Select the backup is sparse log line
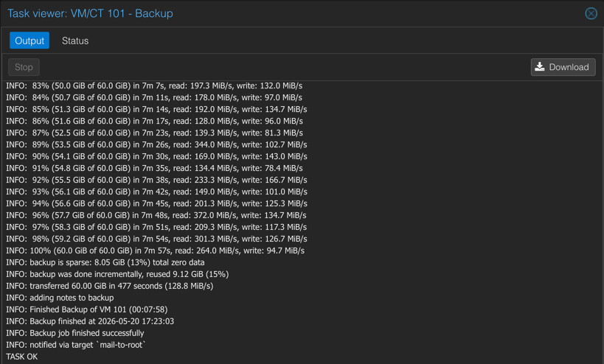604x364 pixels. (105, 262)
